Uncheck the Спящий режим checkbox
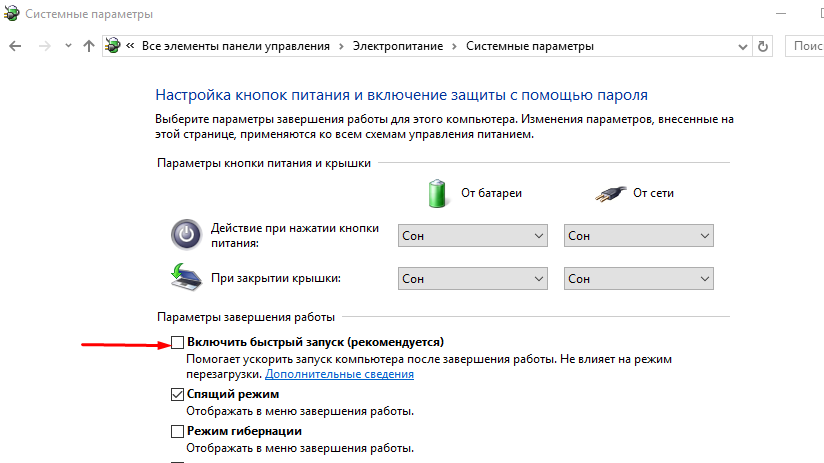824x463 pixels. pyautogui.click(x=178, y=394)
